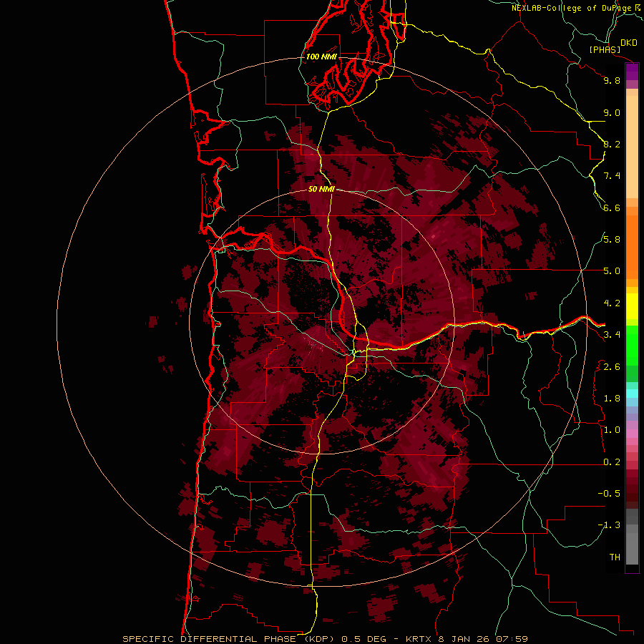Click the 5.8 legend value
Viewport: 644px width, 644px height.
coord(612,240)
